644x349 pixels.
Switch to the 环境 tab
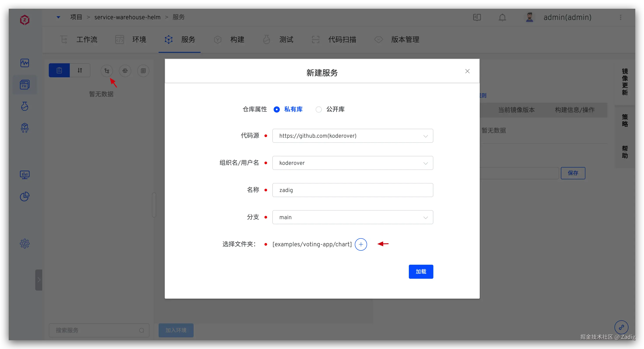131,40
